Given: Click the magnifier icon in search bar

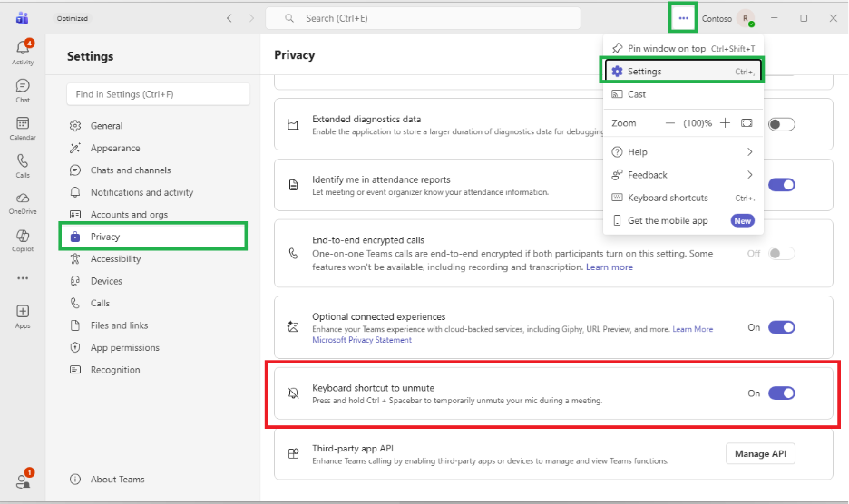Looking at the screenshot, I should click(289, 18).
